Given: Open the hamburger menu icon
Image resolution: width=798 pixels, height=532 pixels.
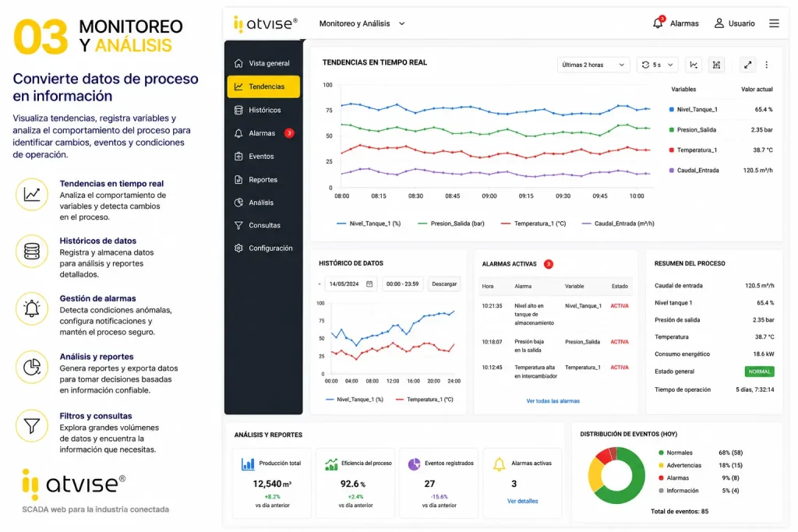Looking at the screenshot, I should [774, 23].
